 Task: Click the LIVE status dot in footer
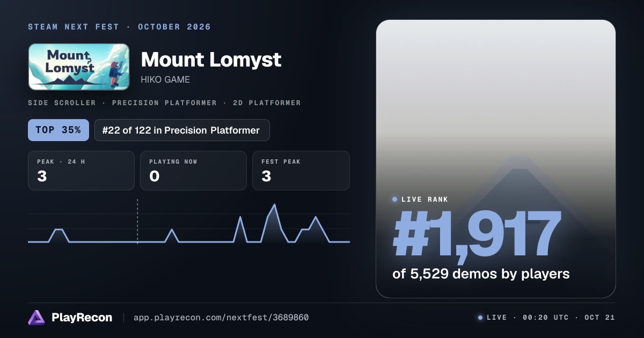pyautogui.click(x=480, y=318)
